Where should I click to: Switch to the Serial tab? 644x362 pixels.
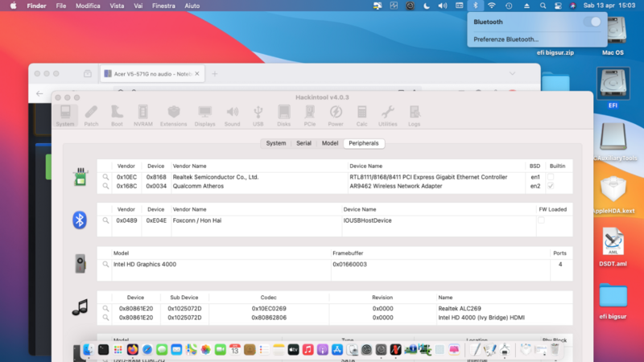(303, 143)
